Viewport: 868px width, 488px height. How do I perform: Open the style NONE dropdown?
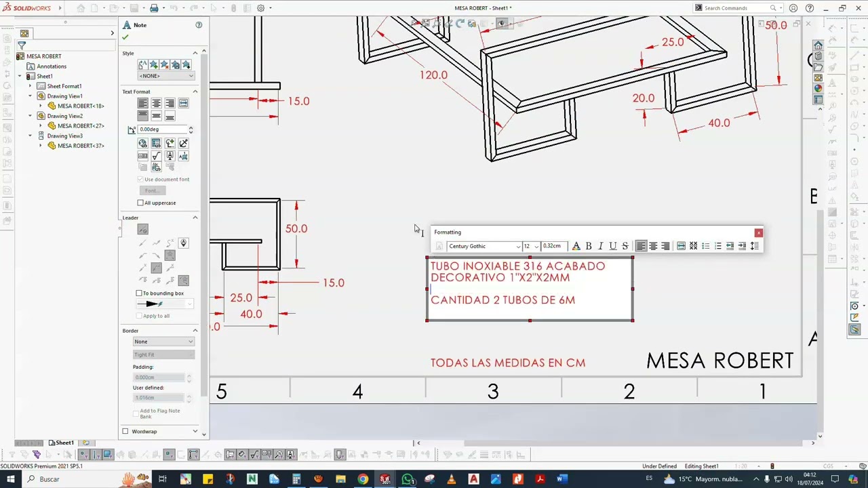coord(165,76)
